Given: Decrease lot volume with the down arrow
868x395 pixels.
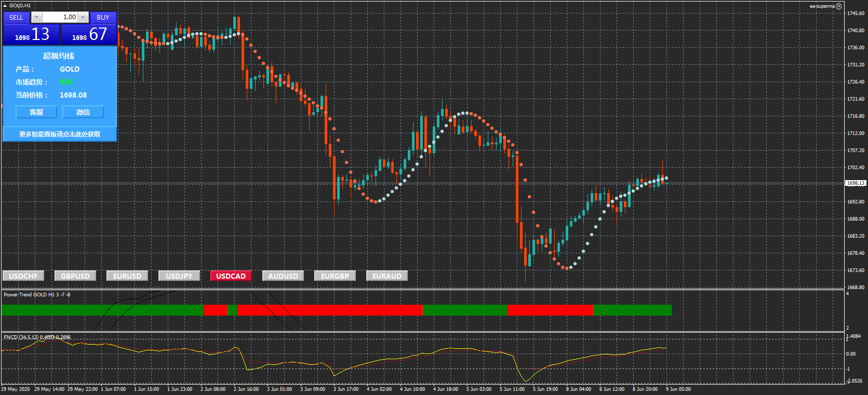Looking at the screenshot, I should pyautogui.click(x=36, y=17).
